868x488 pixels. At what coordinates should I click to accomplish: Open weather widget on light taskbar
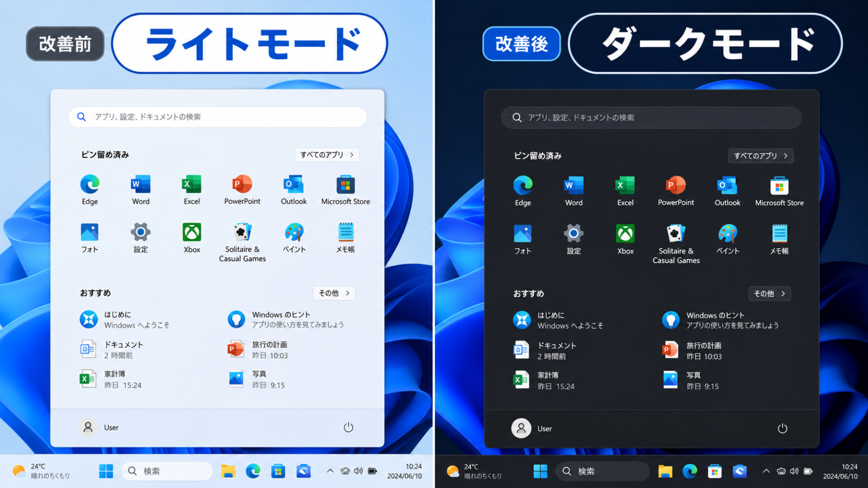tap(41, 471)
